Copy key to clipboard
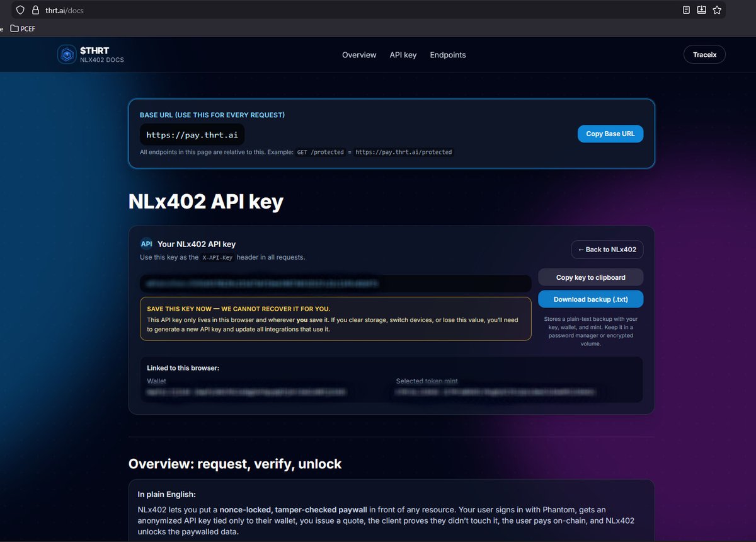Image resolution: width=756 pixels, height=542 pixels. [591, 277]
